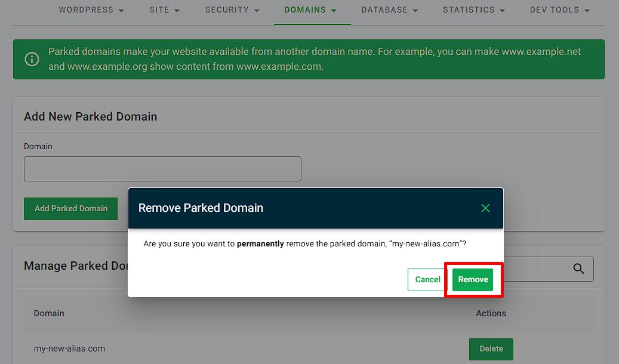Cancel the domain removal
This screenshot has height=364, width=619.
(427, 279)
